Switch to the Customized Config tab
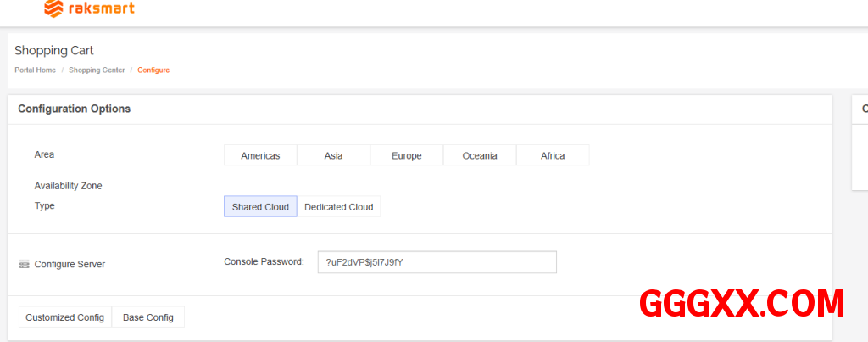868x342 pixels. 64,317
